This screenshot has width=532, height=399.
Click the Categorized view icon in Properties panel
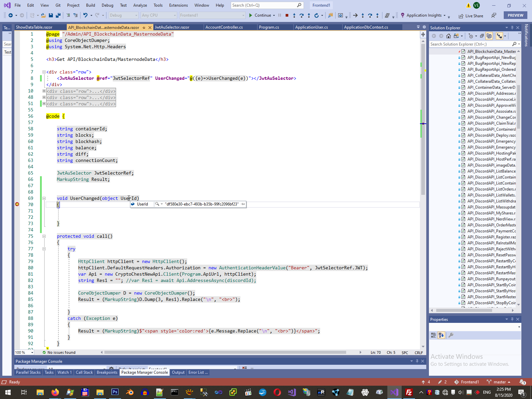click(434, 335)
